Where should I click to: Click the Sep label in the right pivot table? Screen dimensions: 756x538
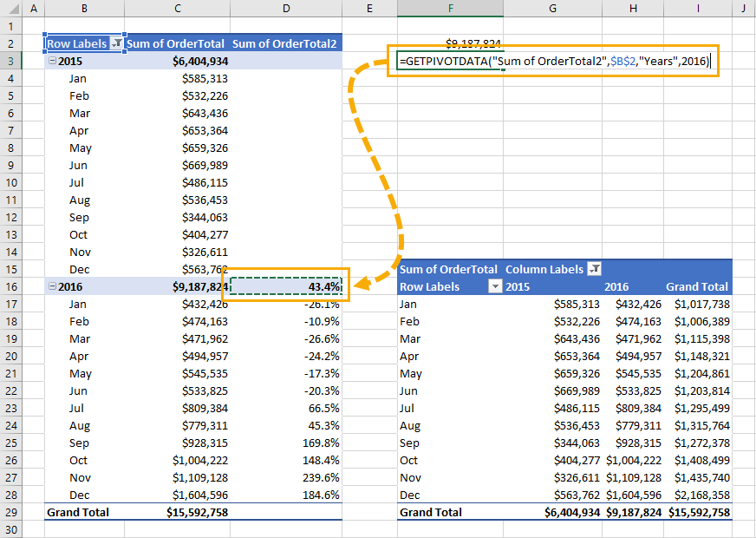pyautogui.click(x=409, y=443)
